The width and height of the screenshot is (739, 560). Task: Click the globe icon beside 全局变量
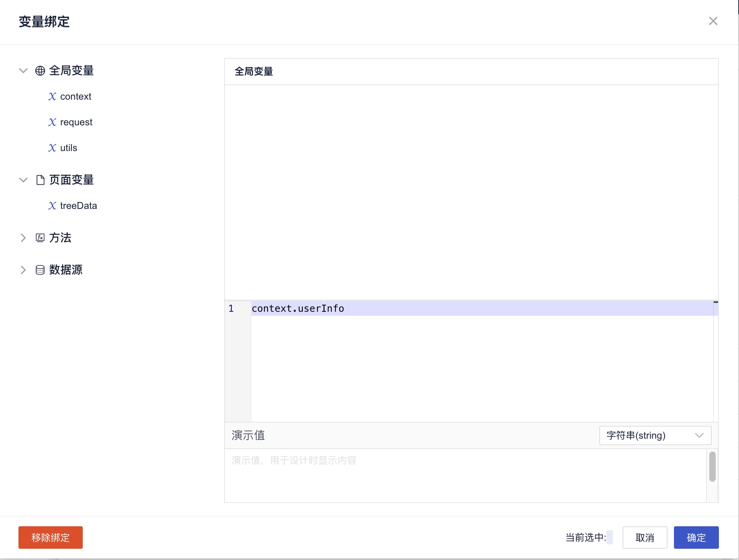(40, 71)
